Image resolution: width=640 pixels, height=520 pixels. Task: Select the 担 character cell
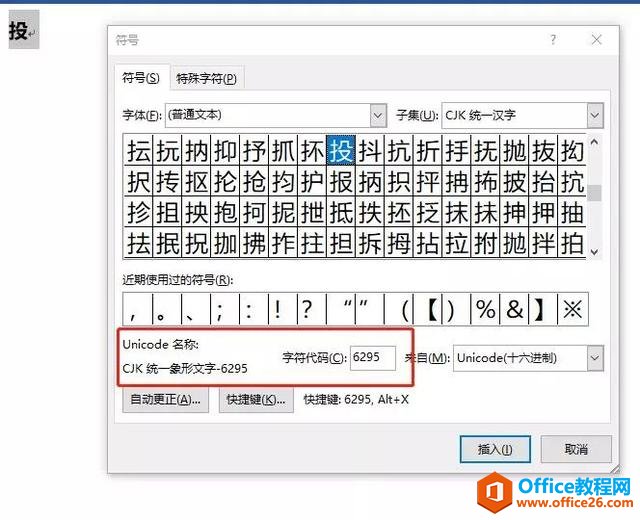pyautogui.click(x=341, y=244)
